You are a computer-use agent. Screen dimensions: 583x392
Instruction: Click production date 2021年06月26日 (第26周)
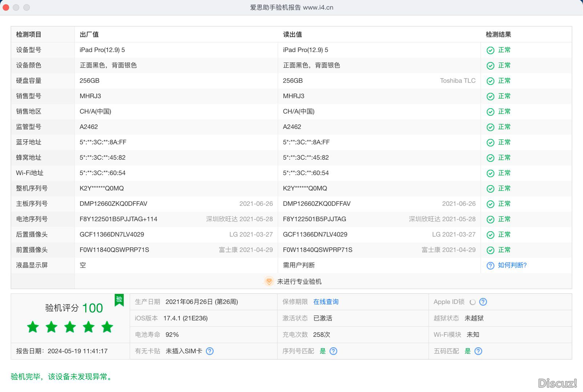pyautogui.click(x=202, y=302)
